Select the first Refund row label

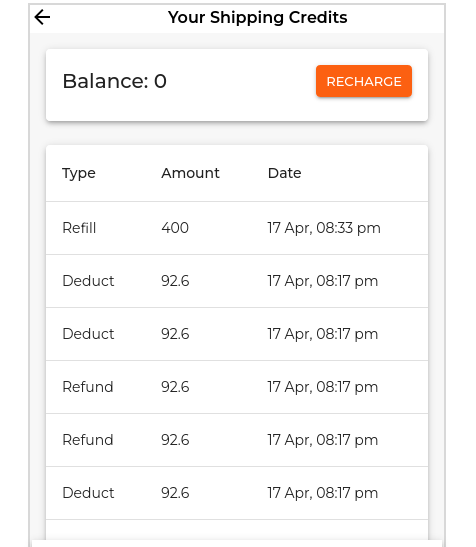pos(88,387)
